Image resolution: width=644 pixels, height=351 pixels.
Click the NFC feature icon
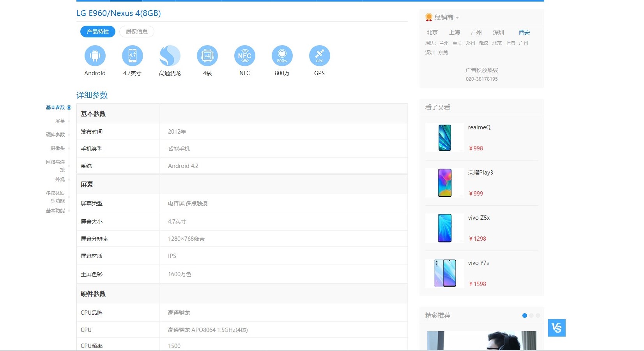coord(244,56)
